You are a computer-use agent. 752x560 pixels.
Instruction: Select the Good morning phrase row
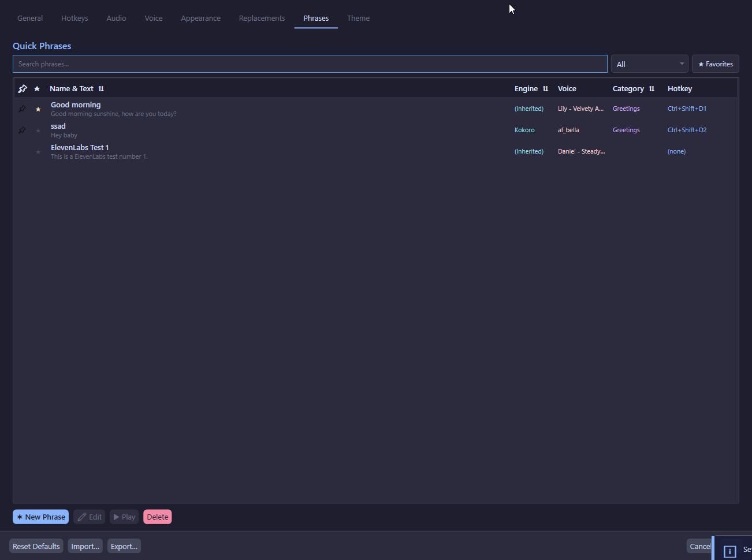pos(375,109)
